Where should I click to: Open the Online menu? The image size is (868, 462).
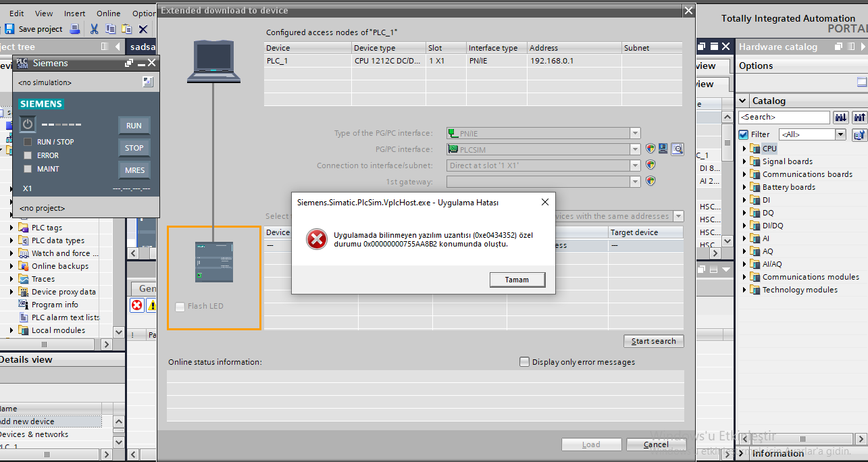click(x=108, y=13)
